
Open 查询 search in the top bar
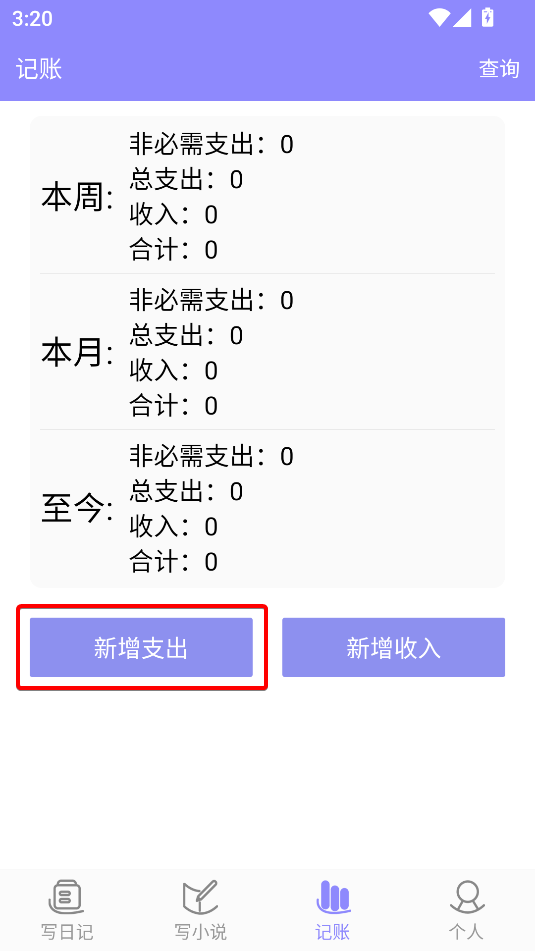(499, 69)
